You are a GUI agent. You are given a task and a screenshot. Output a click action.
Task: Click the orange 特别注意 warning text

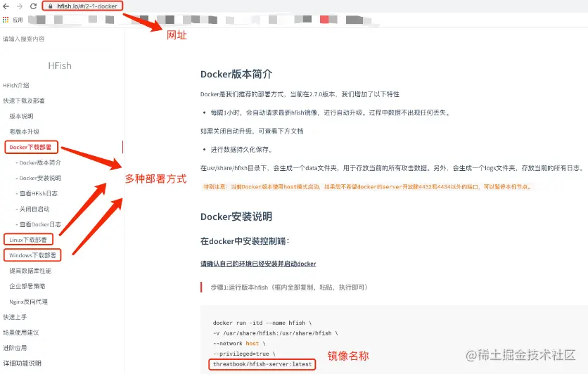367,186
